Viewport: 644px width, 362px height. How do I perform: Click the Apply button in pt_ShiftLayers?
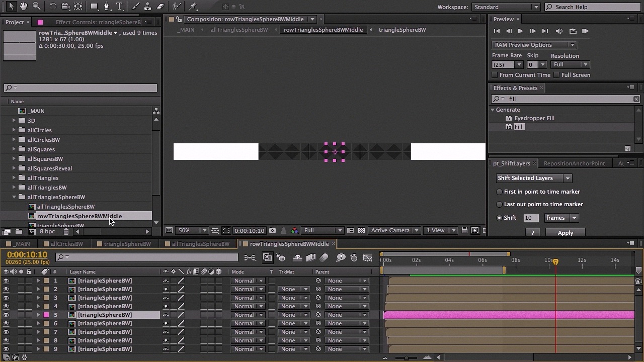point(565,233)
